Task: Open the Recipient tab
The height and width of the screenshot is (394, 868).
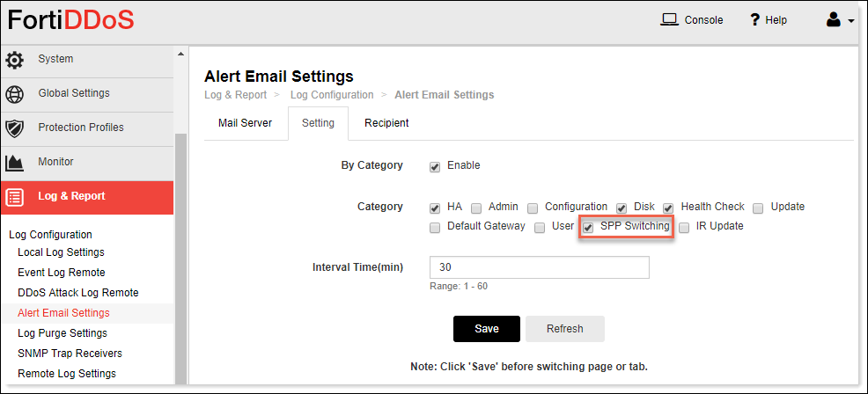Action: point(386,123)
